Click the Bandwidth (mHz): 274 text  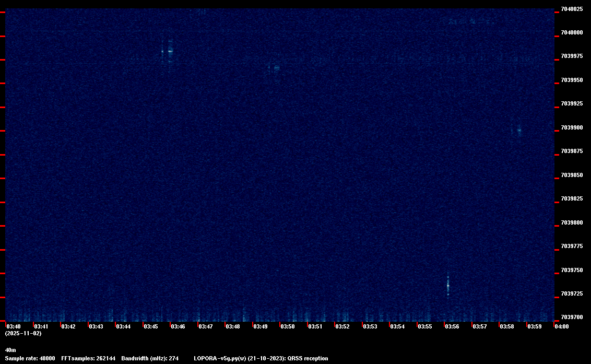click(x=150, y=358)
